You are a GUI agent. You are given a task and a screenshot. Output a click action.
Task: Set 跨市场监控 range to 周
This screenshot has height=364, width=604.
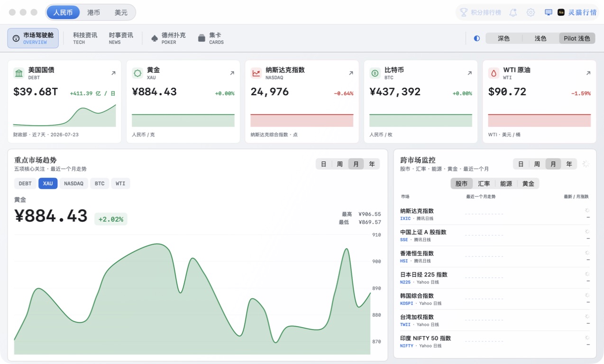[x=537, y=164]
